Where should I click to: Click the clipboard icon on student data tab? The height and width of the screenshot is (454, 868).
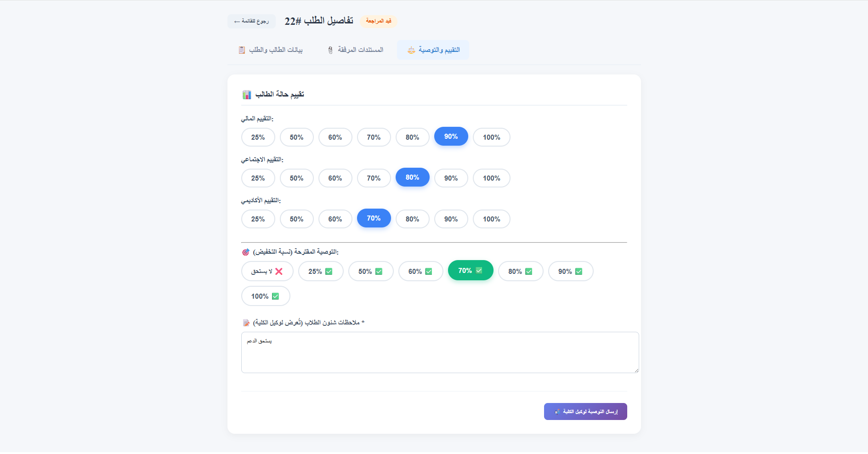coord(242,50)
